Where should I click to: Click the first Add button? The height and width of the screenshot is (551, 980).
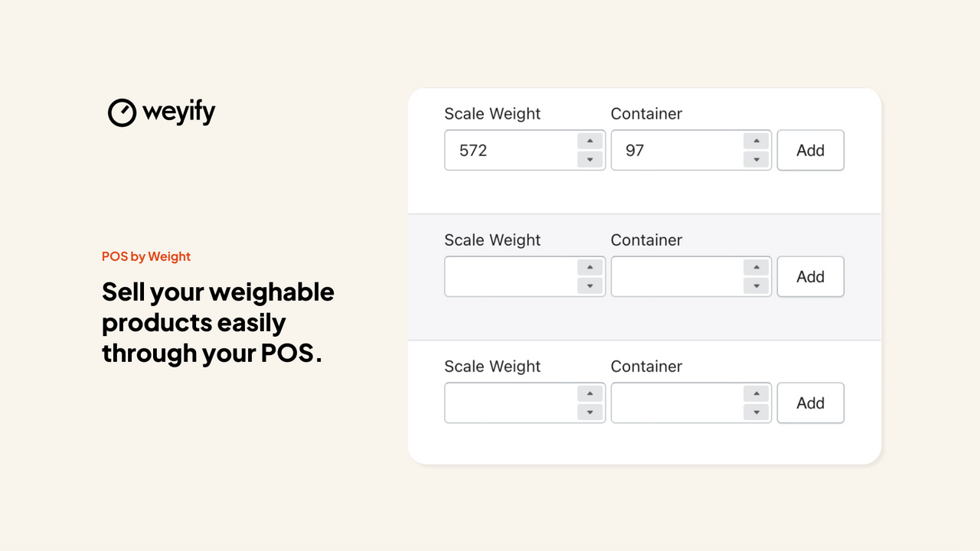coord(810,150)
